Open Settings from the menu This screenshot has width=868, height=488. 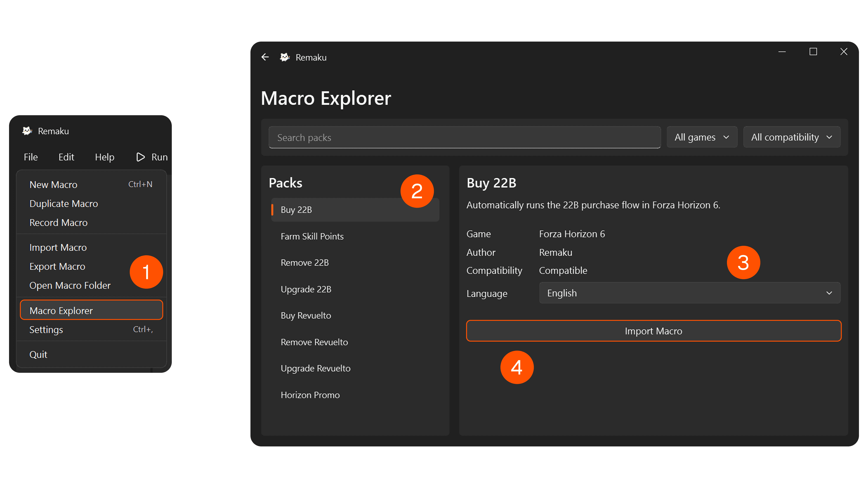[91, 329]
